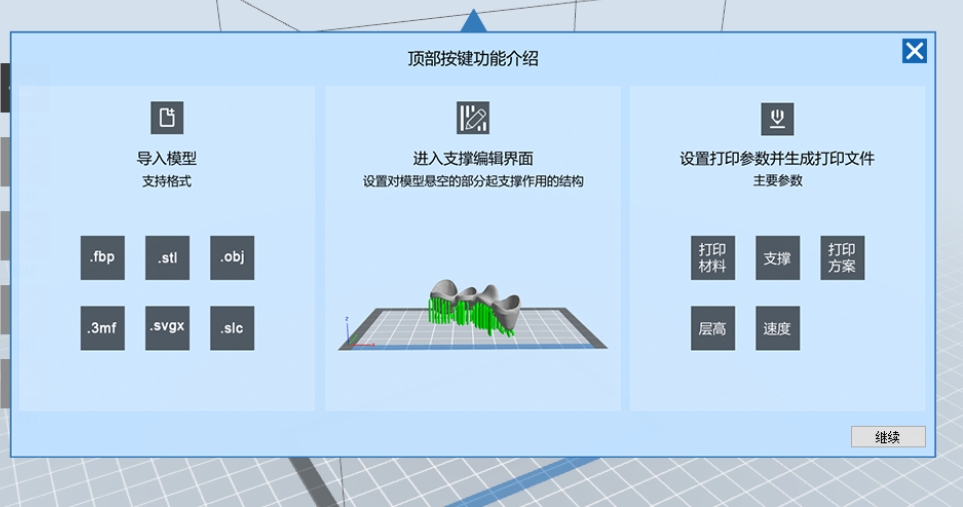This screenshot has width=963, height=507.
Task: Click the 进入支撑编辑界面 heading
Action: tap(473, 158)
